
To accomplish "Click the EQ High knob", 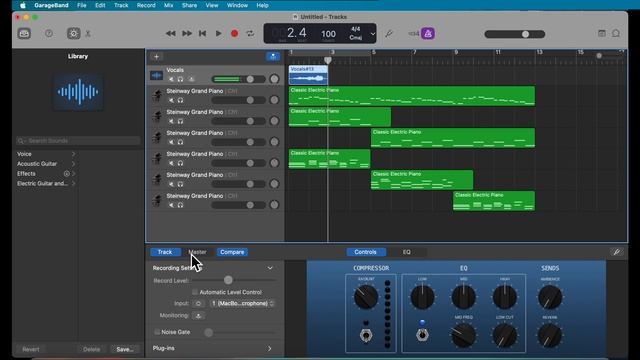I will coord(505,297).
